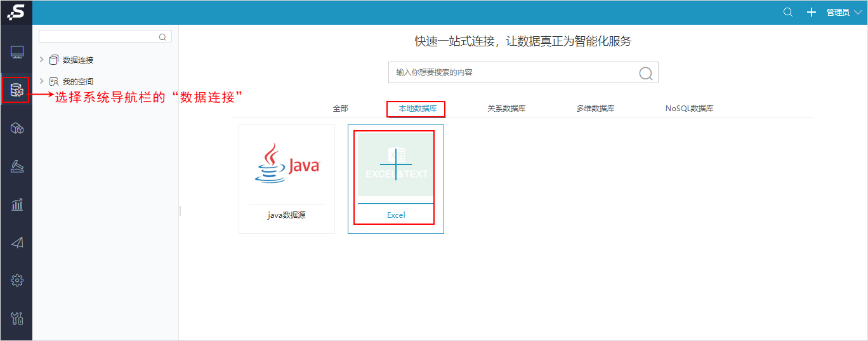
Task: Open the 管理员 user dropdown
Action: coord(845,12)
